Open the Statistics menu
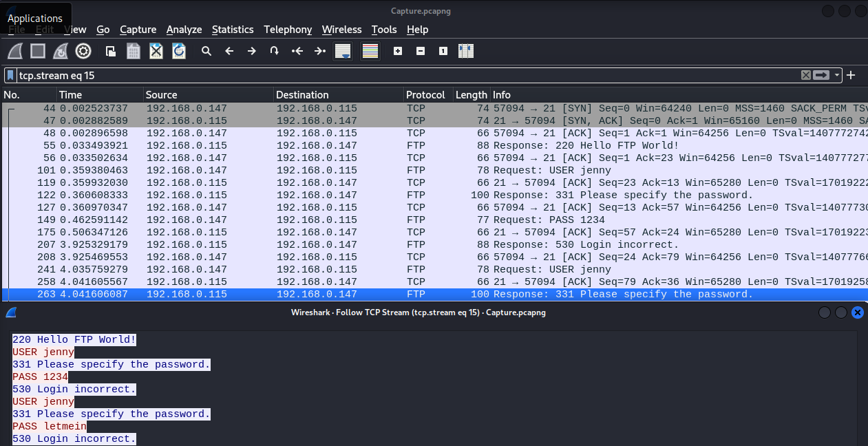Image resolution: width=868 pixels, height=446 pixels. pyautogui.click(x=233, y=30)
